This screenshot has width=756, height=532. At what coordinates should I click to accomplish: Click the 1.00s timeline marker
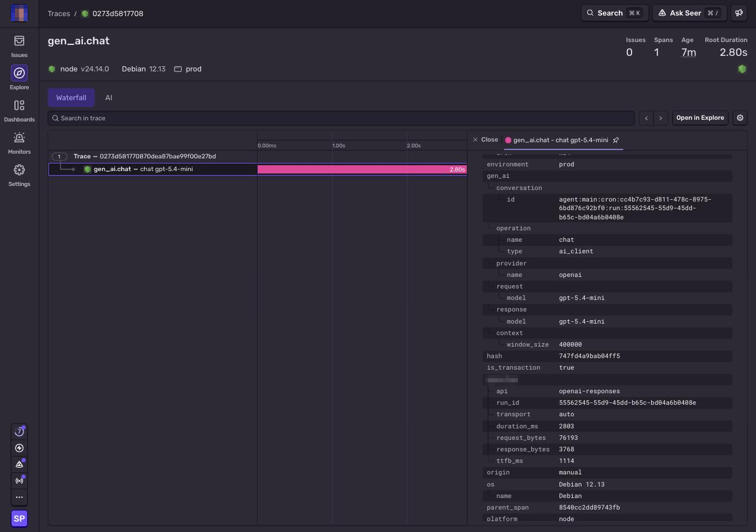(339, 146)
